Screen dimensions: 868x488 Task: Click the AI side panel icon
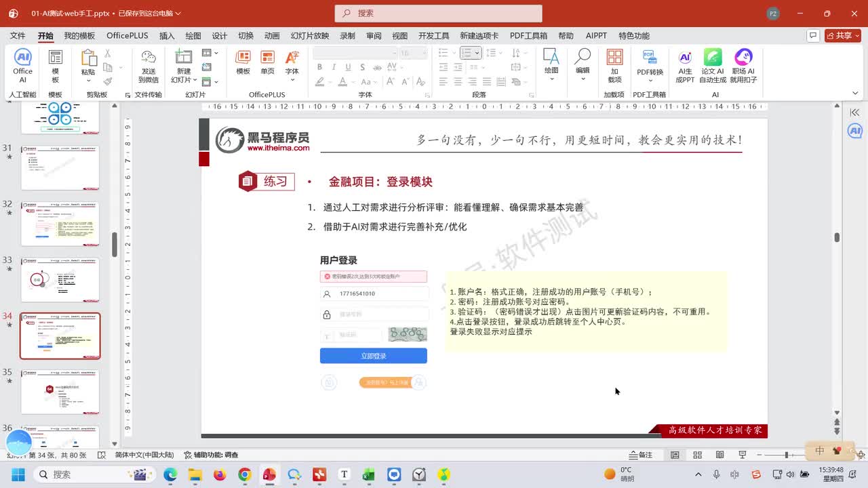tap(855, 131)
